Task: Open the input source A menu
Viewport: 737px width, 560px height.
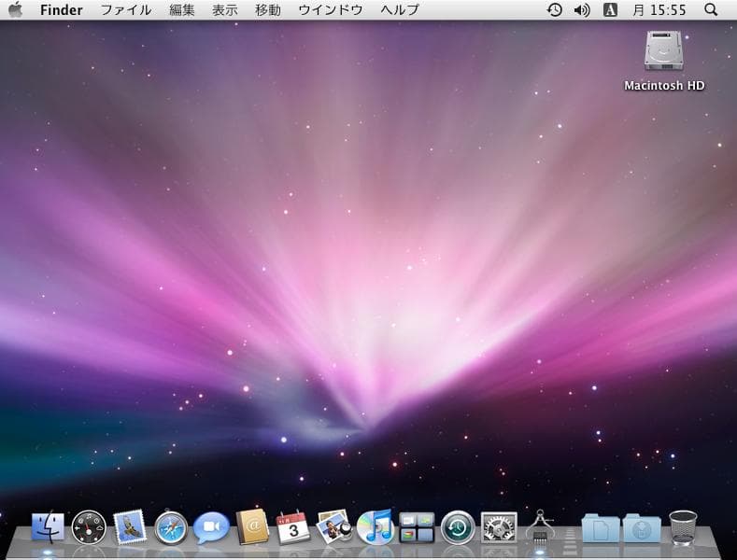Action: (610, 10)
